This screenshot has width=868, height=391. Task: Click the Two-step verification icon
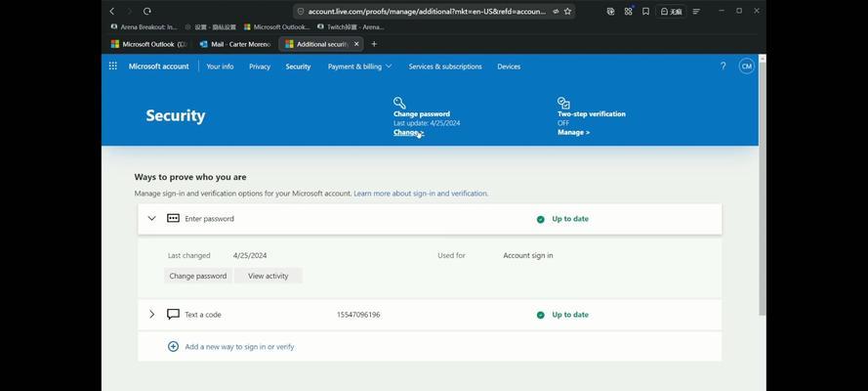coord(563,103)
